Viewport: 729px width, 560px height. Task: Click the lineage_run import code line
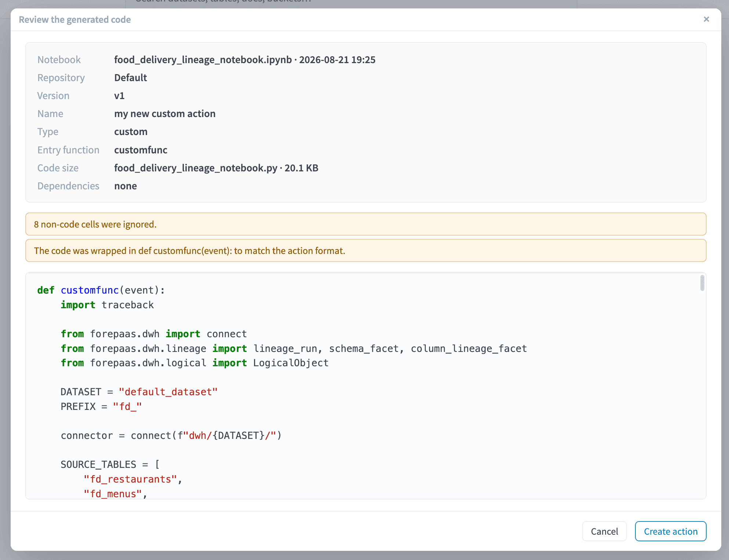pos(294,348)
